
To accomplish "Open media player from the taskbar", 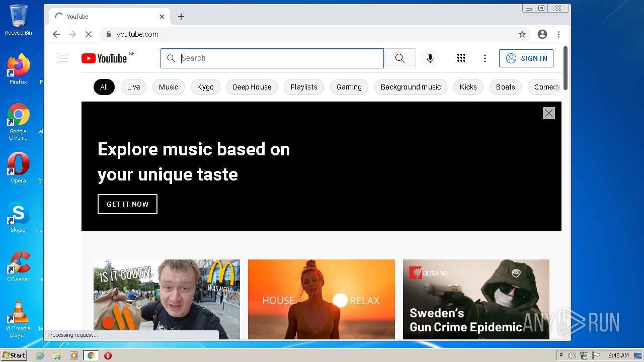I will click(x=74, y=355).
